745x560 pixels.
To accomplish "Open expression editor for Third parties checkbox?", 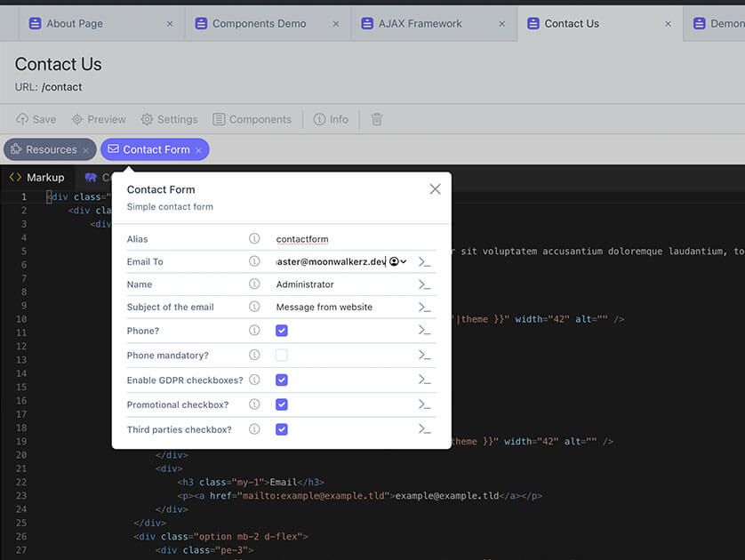I will [x=424, y=429].
